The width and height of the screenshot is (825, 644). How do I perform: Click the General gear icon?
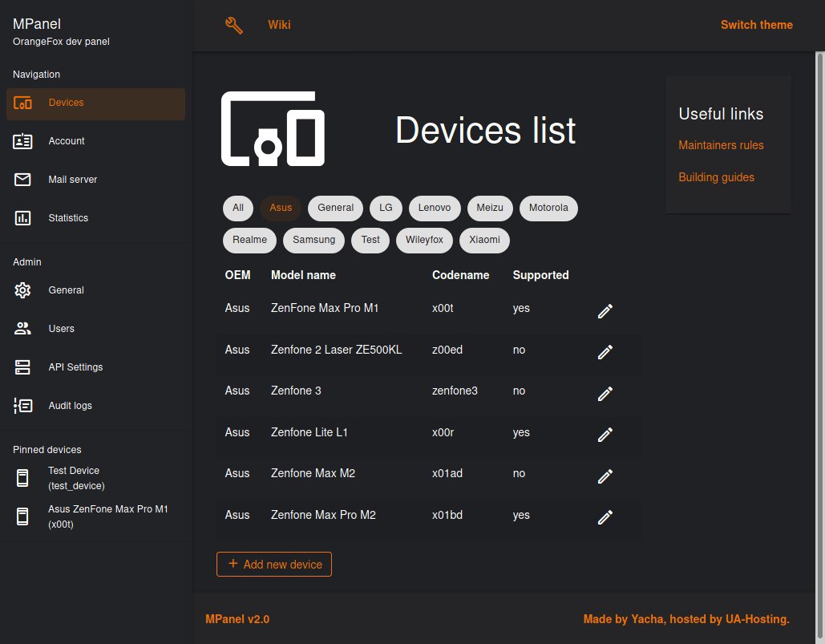click(x=22, y=290)
